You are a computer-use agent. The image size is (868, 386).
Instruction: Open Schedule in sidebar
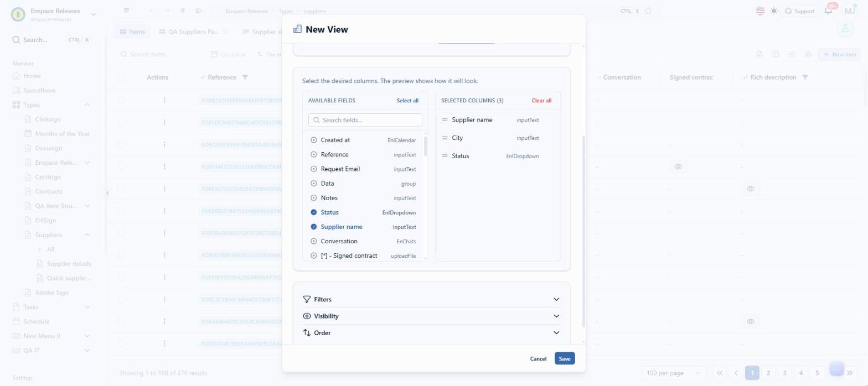pos(36,321)
